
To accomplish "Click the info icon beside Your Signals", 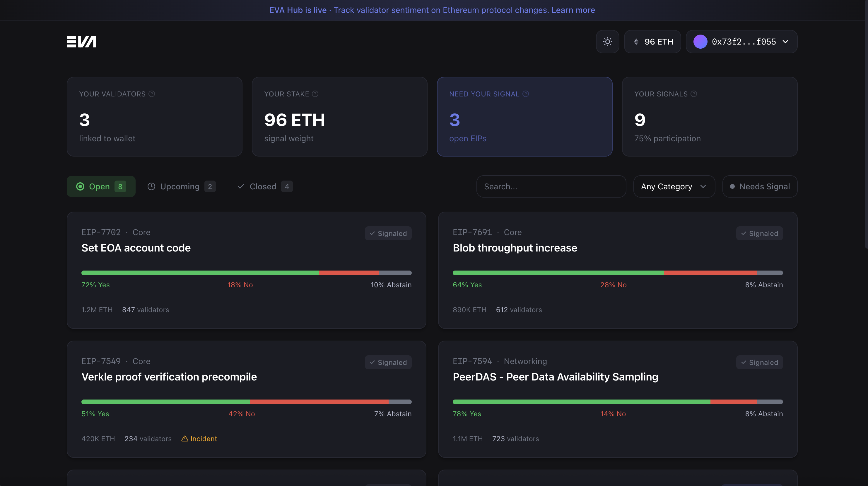I will [694, 94].
